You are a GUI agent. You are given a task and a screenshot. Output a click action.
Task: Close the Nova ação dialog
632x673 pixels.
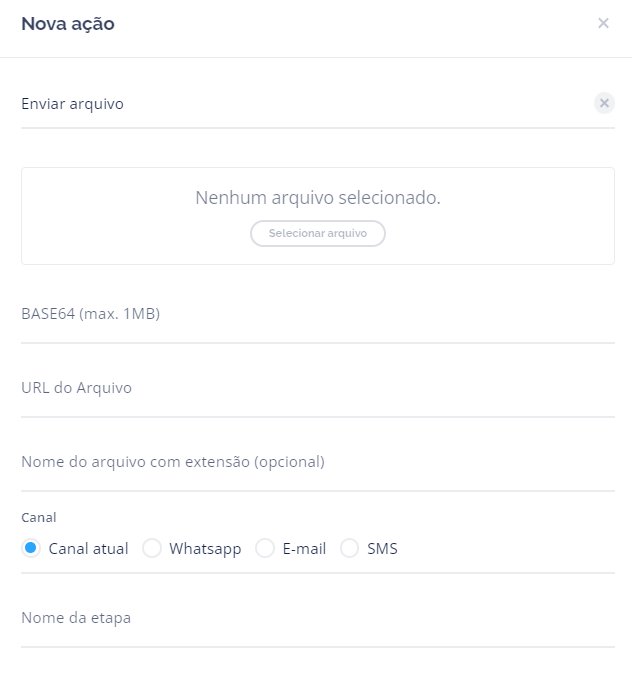coord(603,23)
